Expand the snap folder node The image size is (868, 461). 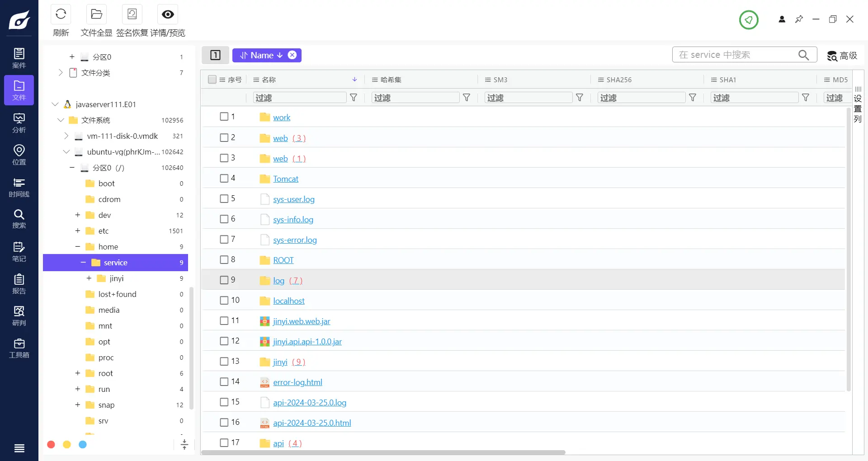click(x=77, y=405)
